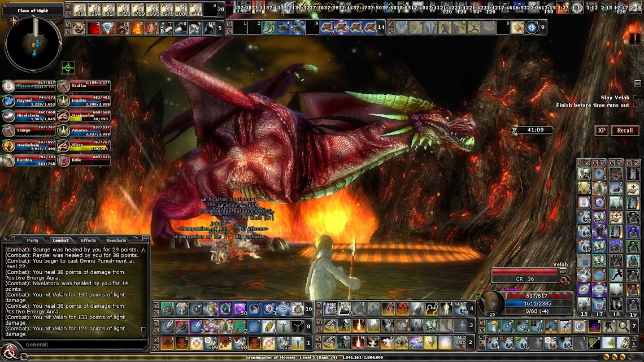Switch to the Party chat tab
644x362 pixels.
tap(32, 240)
